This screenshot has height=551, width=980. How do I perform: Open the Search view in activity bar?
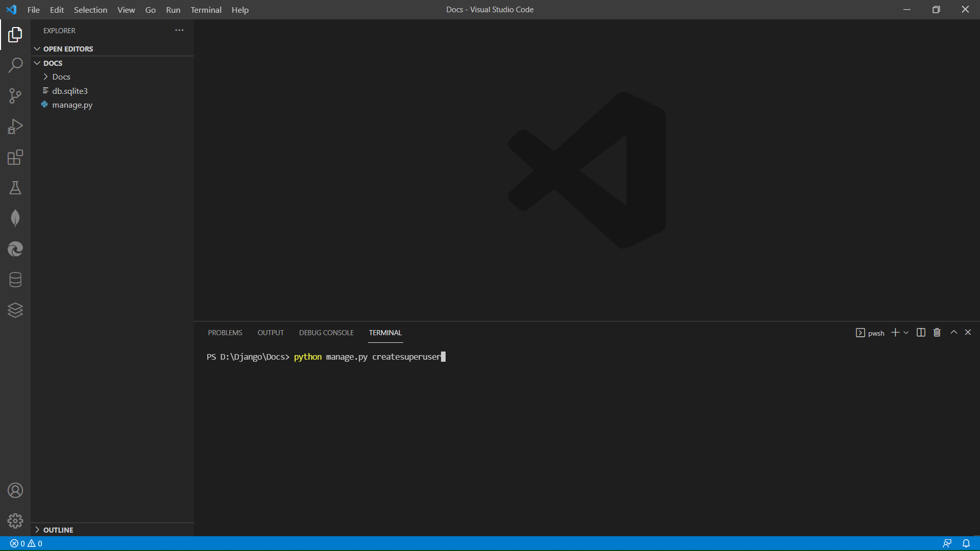(15, 65)
